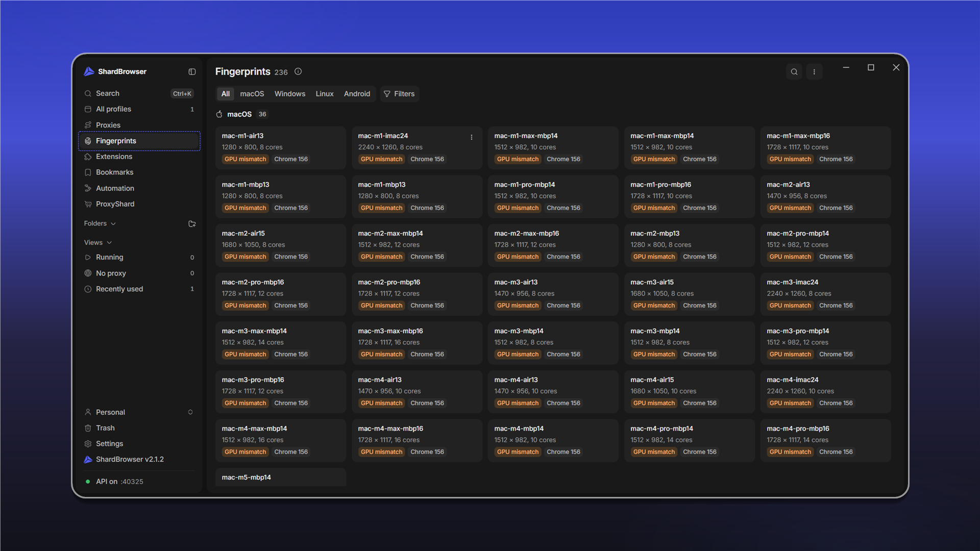Select the mac-m2-air15 fingerprint card

click(x=281, y=245)
